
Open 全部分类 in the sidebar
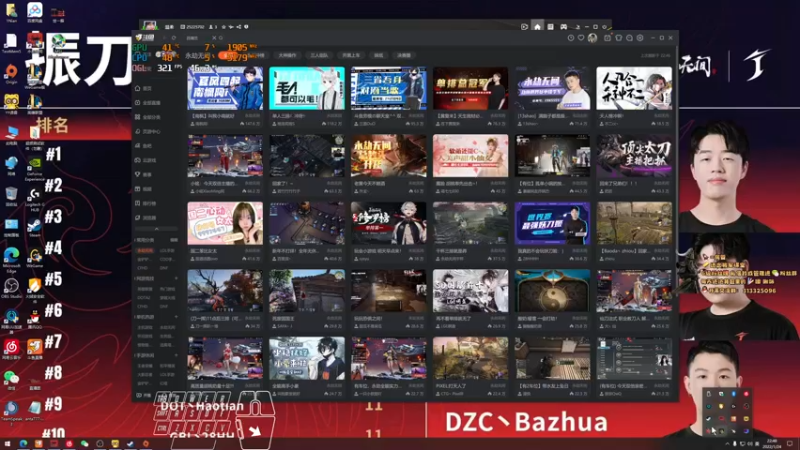pos(148,117)
